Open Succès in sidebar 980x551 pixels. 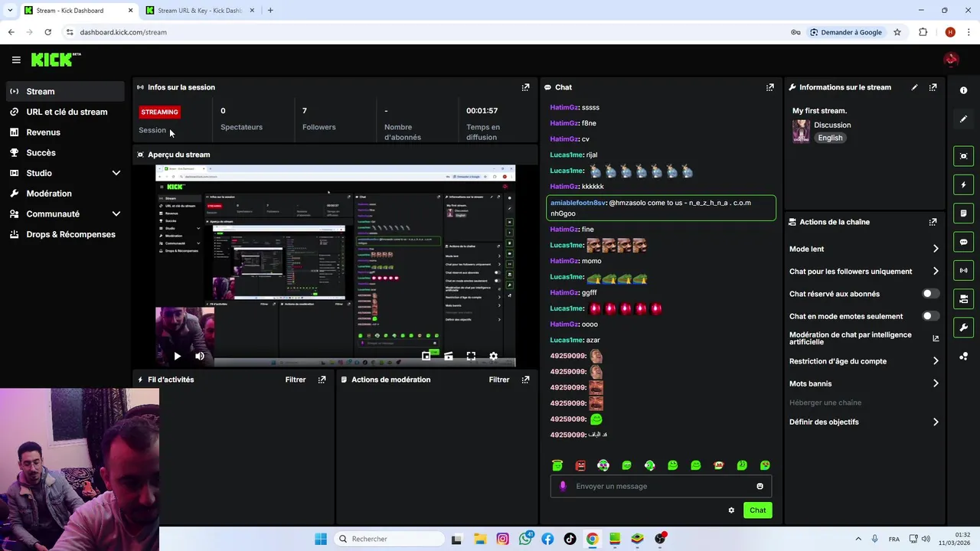tap(65, 152)
